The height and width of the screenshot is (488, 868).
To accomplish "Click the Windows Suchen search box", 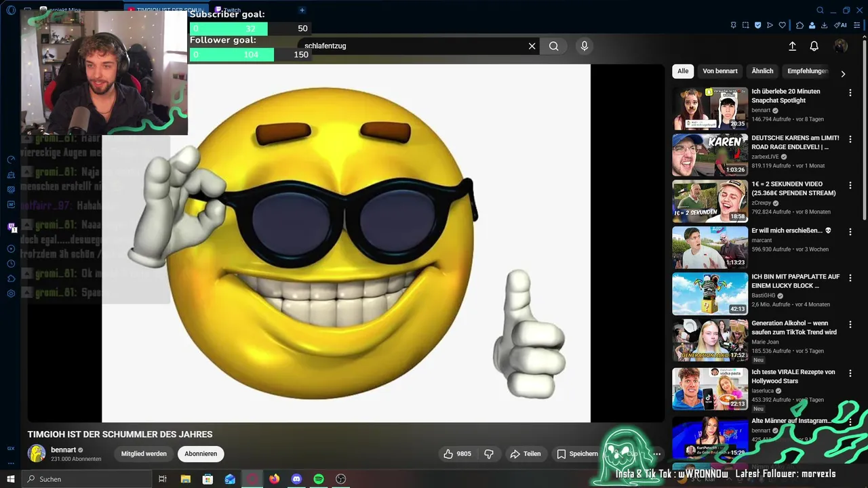I will pos(86,479).
